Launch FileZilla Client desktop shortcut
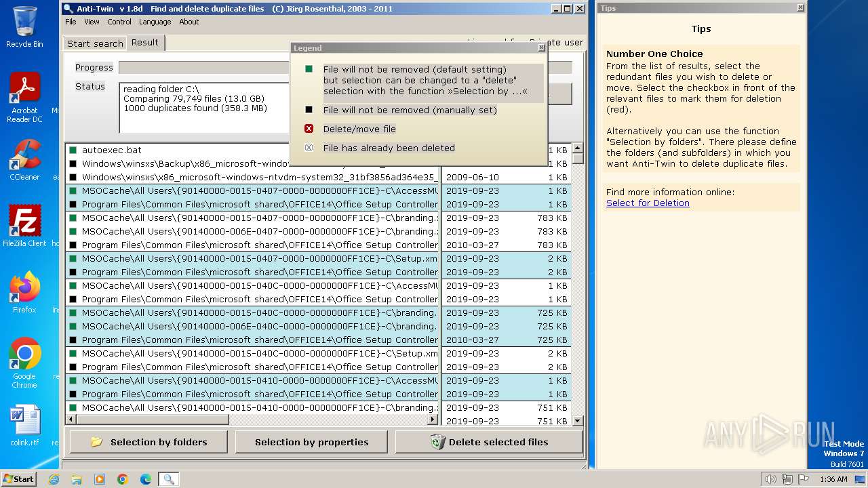Viewport: 868px width, 488px height. pos(24,226)
